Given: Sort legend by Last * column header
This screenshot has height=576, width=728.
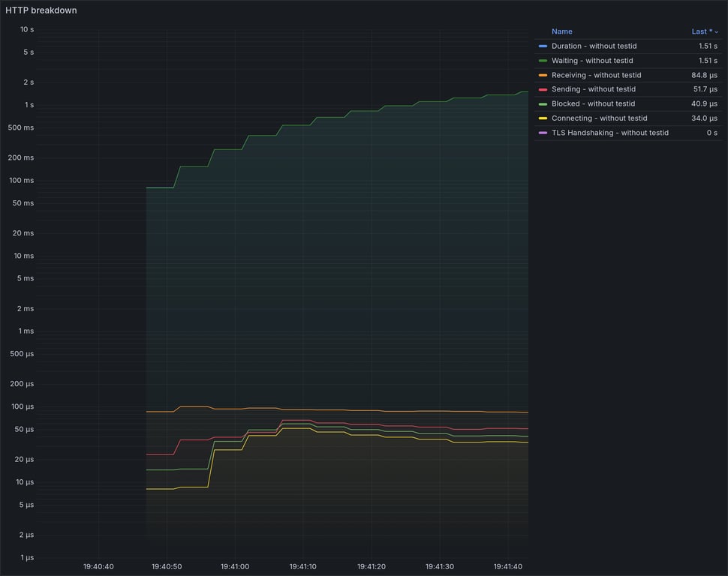Looking at the screenshot, I should tap(702, 31).
